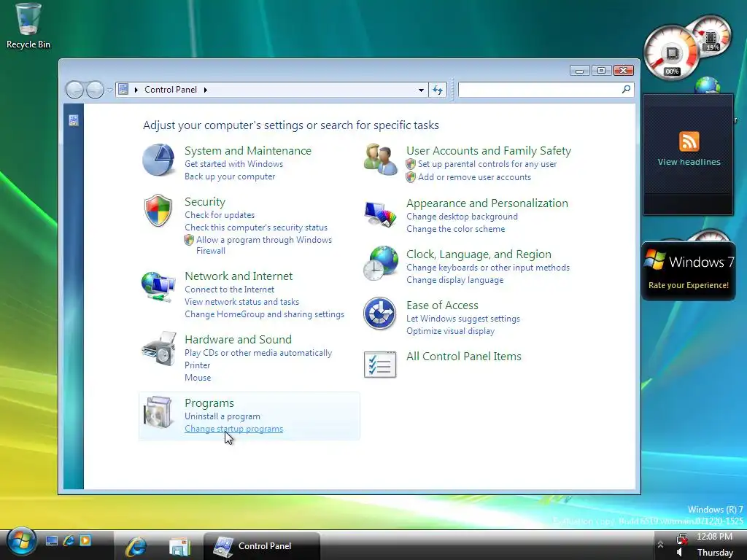Open Check this computer's security status
Viewport: 747px width, 560px height.
click(256, 227)
